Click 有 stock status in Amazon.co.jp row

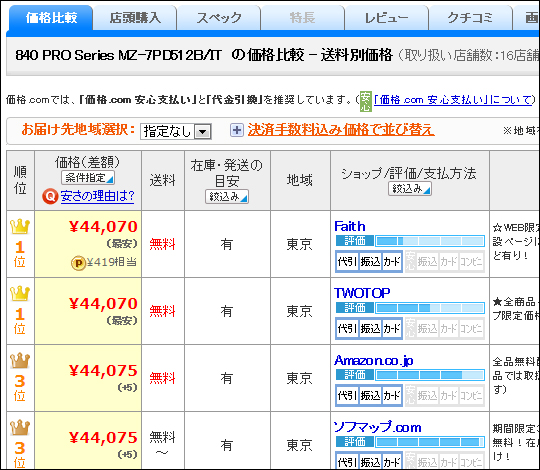click(227, 378)
